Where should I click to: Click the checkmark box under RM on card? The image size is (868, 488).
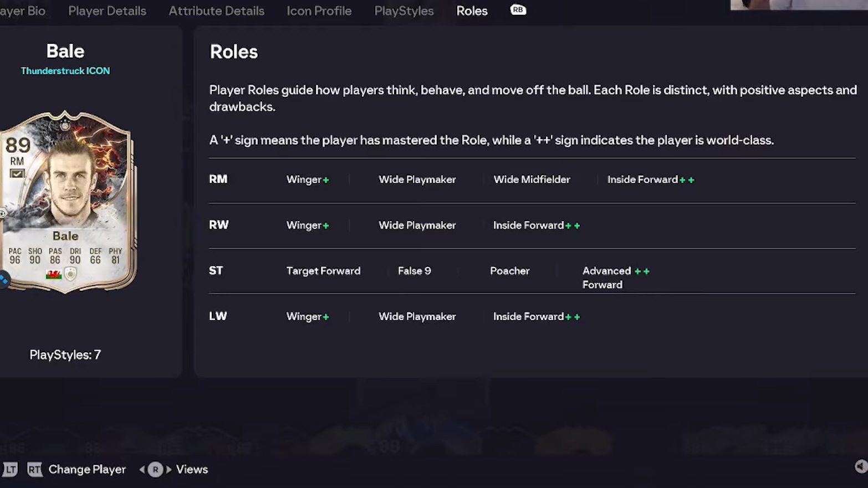point(17,174)
